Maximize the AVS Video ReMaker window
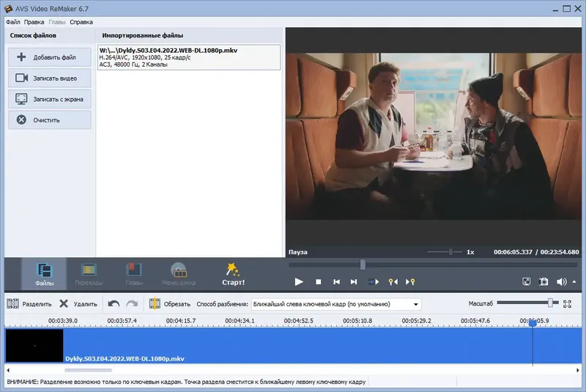 [566, 9]
